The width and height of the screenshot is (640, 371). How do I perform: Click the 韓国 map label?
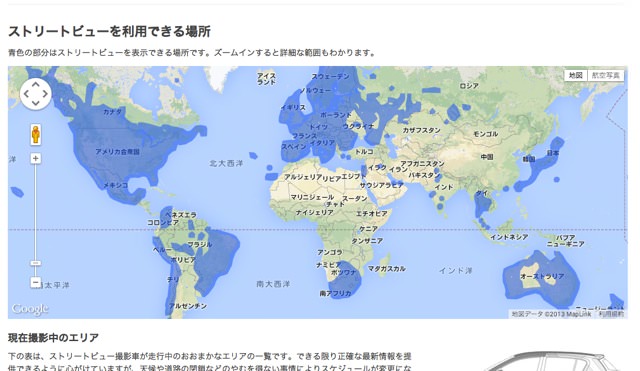click(529, 159)
